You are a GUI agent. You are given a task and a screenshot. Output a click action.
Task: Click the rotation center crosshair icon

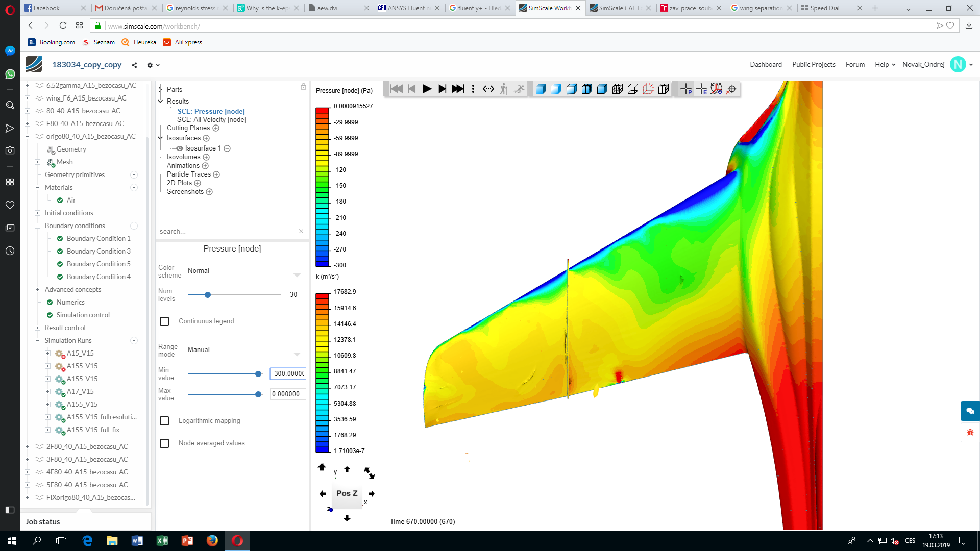coord(731,89)
